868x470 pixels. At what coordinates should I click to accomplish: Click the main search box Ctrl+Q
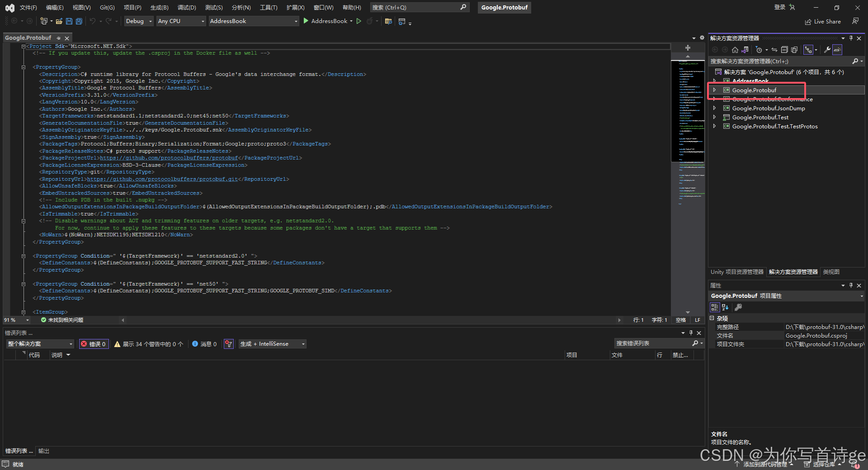click(419, 8)
